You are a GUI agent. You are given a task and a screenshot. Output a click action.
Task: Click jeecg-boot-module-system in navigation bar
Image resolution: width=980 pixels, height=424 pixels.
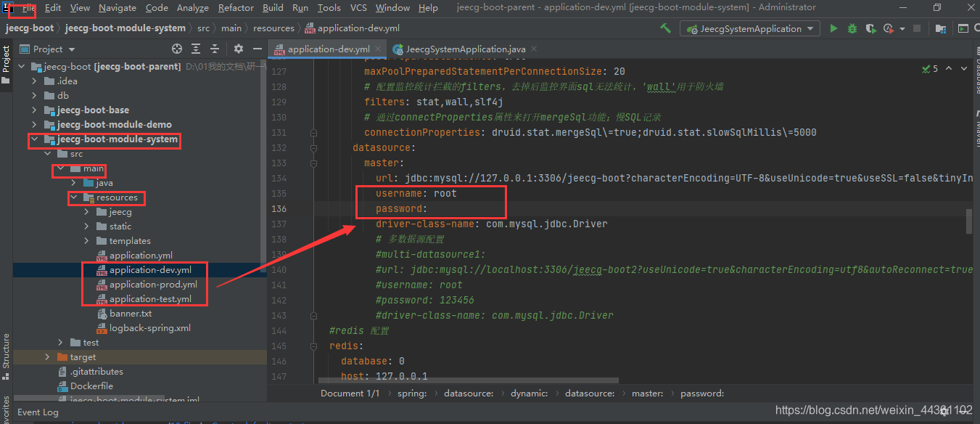(125, 28)
